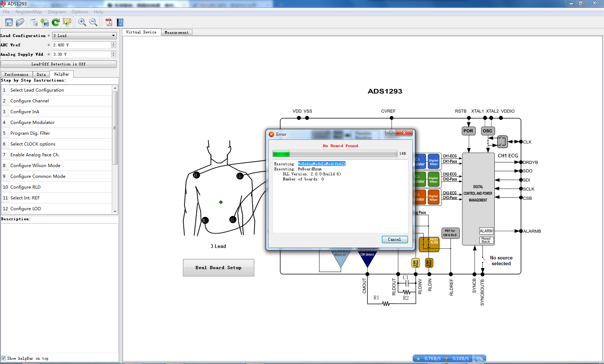Click the green refresh arrow icon
This screenshot has height=364, width=604.
tap(56, 22)
